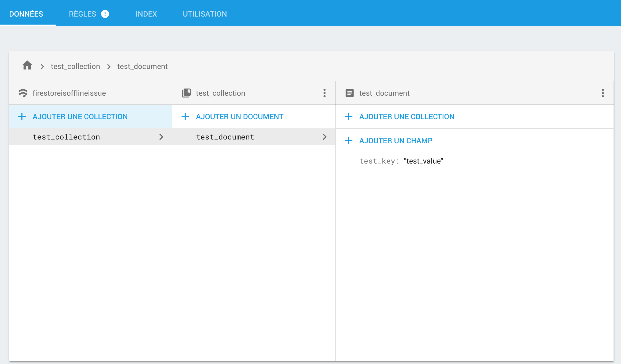Click Ajouter une collection under test_document
621x364 pixels.
407,117
